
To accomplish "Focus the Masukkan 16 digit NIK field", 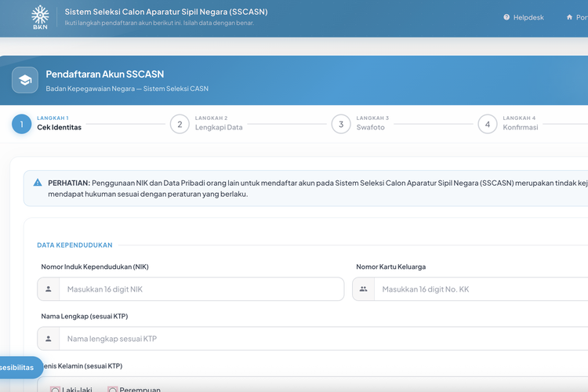I will point(201,289).
